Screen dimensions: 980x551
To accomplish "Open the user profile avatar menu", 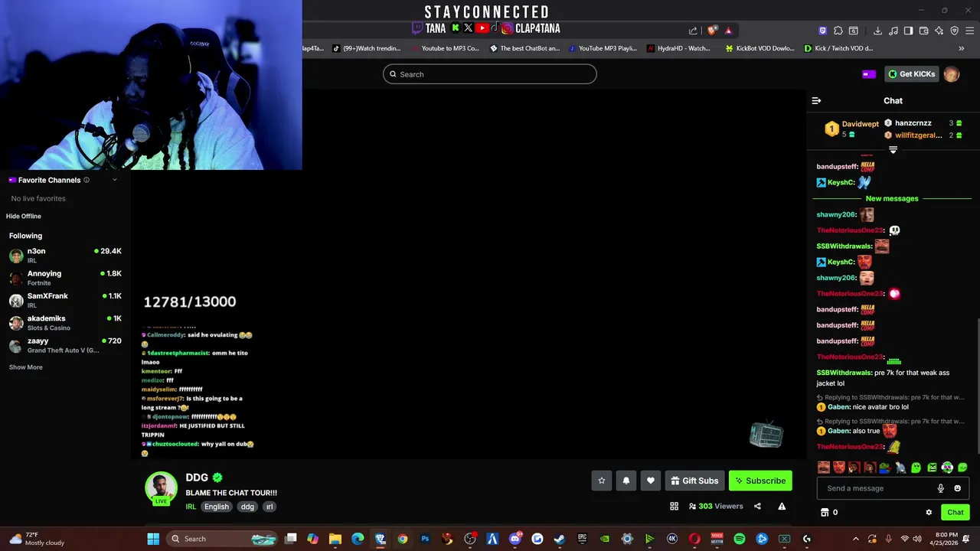I will point(952,74).
